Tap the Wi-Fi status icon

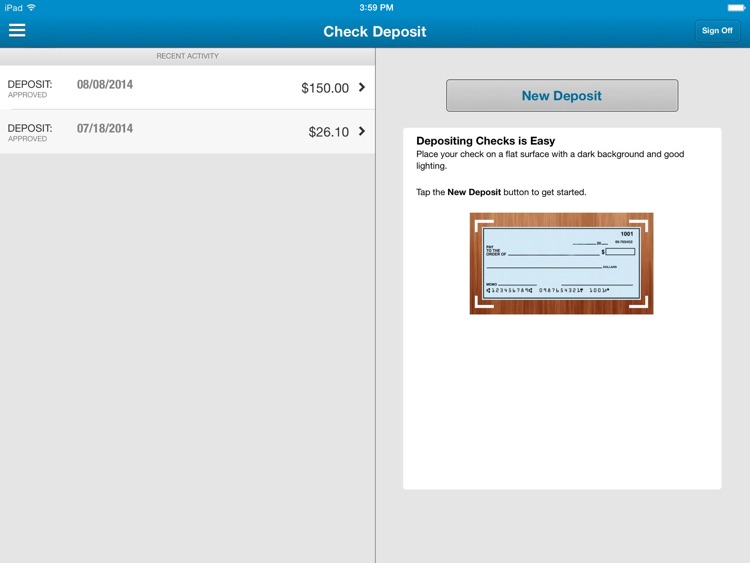tap(32, 7)
